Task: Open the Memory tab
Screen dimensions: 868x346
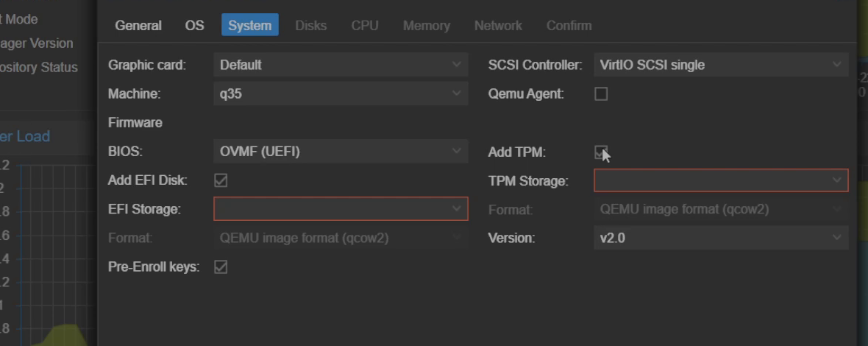Action: click(426, 26)
